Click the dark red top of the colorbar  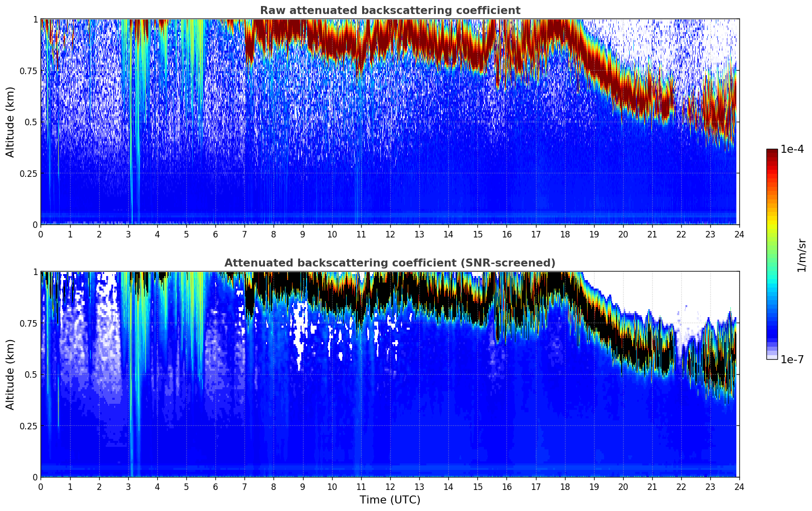(x=771, y=152)
